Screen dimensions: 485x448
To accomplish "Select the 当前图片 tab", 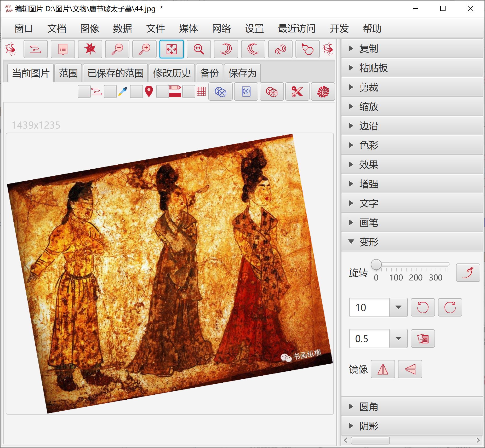I will [x=31, y=73].
